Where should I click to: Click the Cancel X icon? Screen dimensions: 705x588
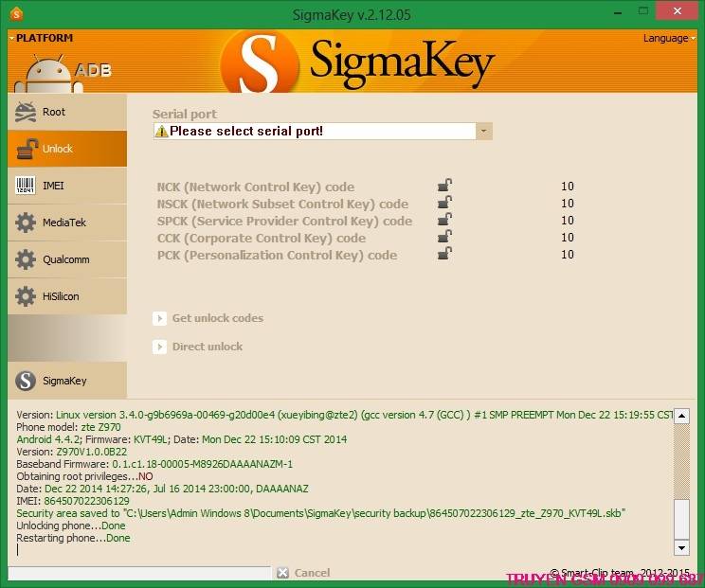point(282,573)
